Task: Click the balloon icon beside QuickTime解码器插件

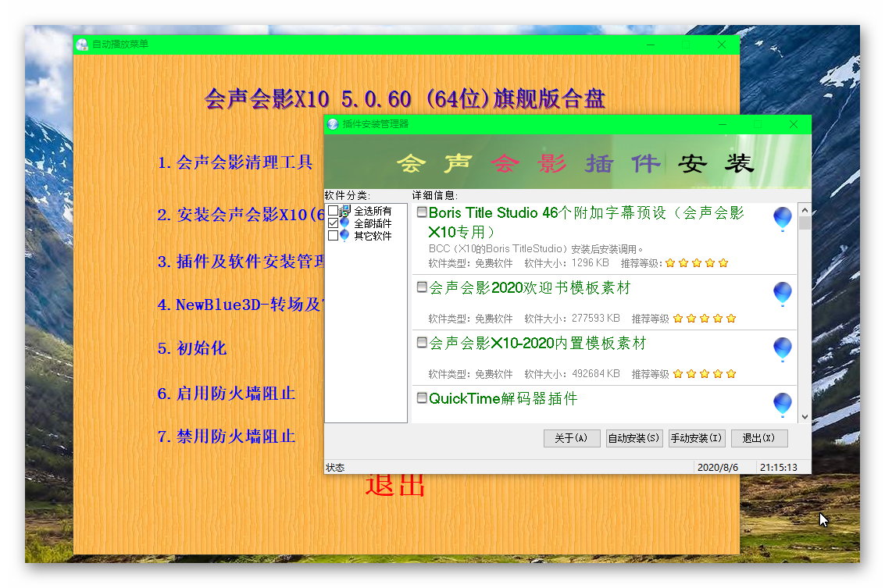Action: [782, 404]
